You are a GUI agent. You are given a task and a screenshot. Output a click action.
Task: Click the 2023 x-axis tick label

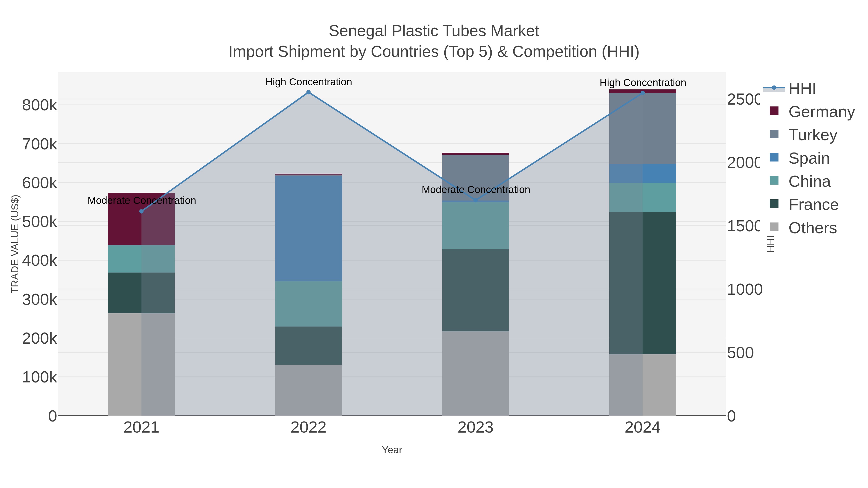pos(475,428)
